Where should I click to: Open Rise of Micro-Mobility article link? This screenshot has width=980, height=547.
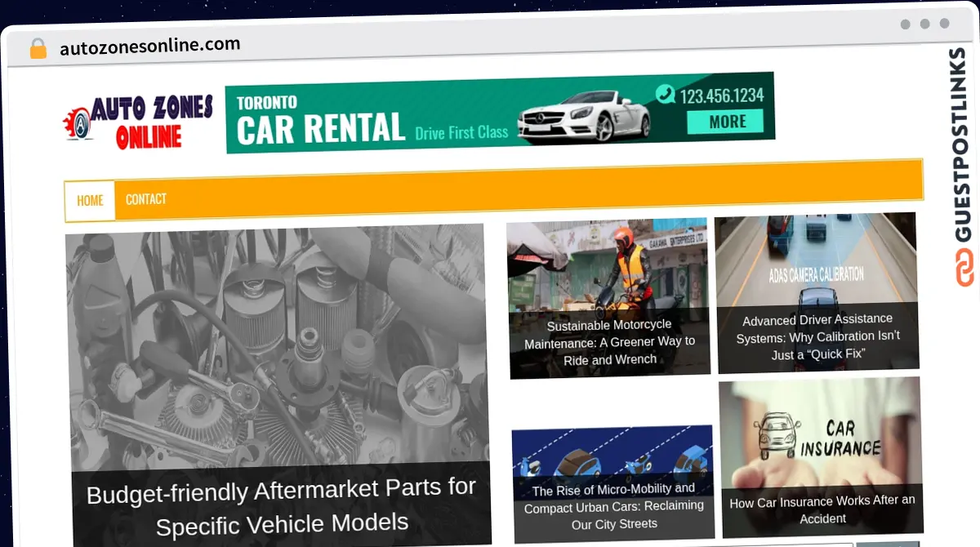tap(614, 506)
